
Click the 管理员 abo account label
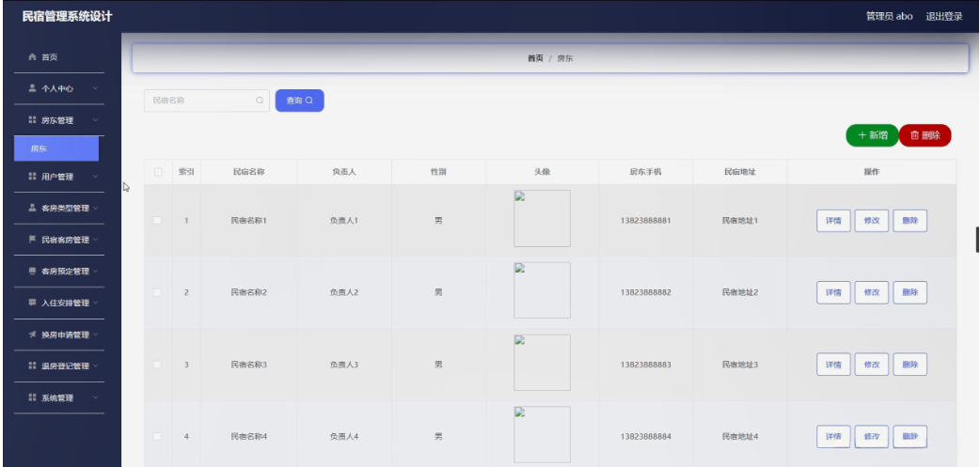click(x=890, y=17)
